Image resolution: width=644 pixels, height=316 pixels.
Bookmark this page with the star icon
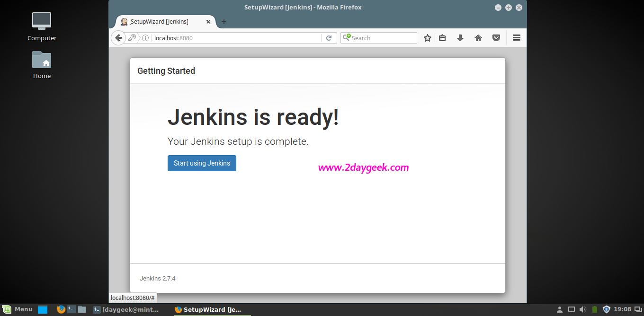pos(427,38)
